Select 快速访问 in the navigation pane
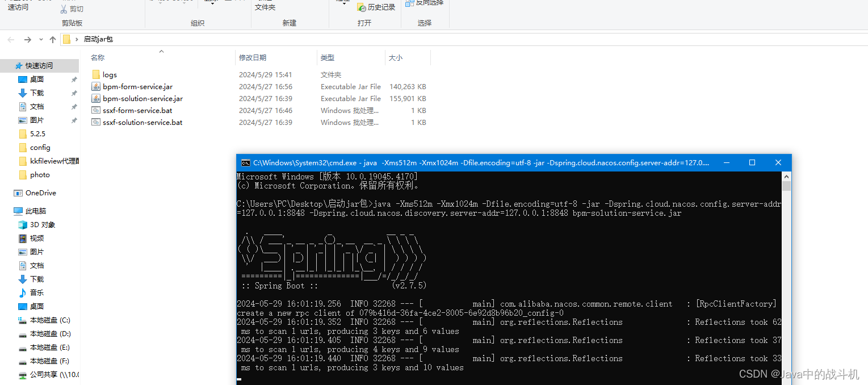 pyautogui.click(x=39, y=66)
